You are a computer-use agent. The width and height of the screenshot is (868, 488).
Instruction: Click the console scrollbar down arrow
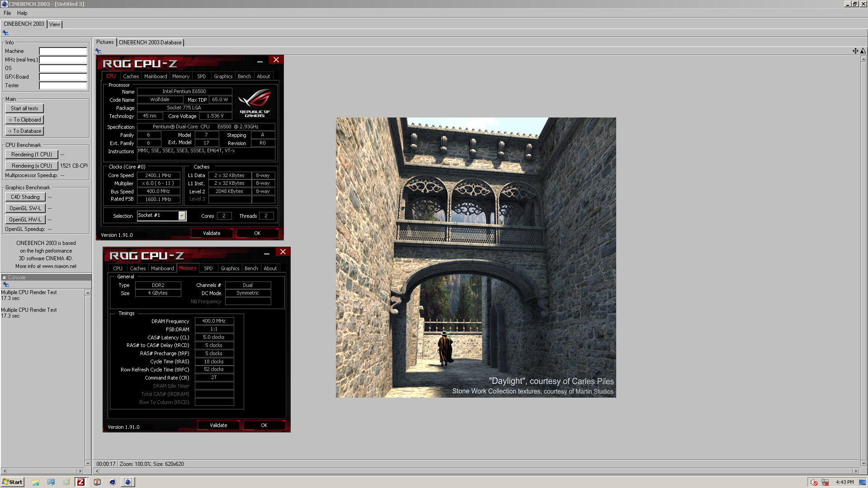click(88, 463)
